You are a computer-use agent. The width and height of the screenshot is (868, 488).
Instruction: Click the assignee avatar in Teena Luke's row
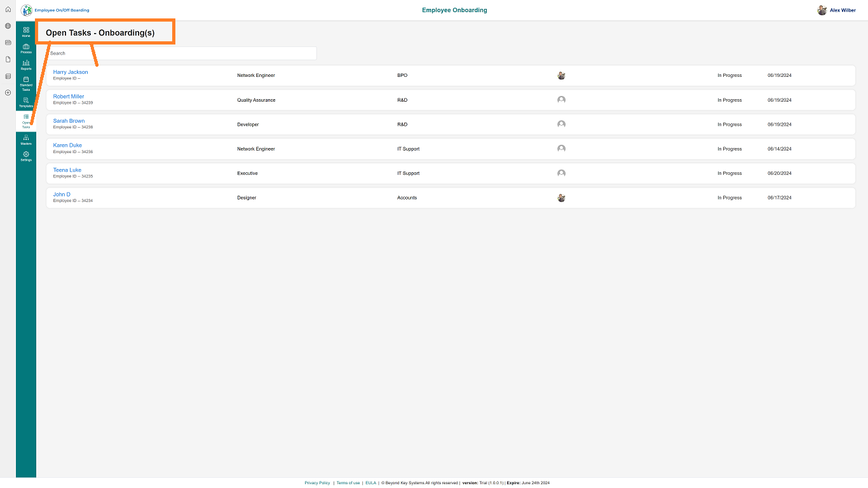tap(561, 173)
